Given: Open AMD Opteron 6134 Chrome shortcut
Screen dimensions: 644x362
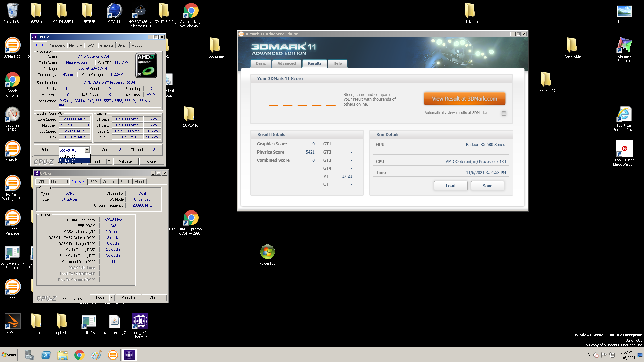Looking at the screenshot, I should (191, 223).
